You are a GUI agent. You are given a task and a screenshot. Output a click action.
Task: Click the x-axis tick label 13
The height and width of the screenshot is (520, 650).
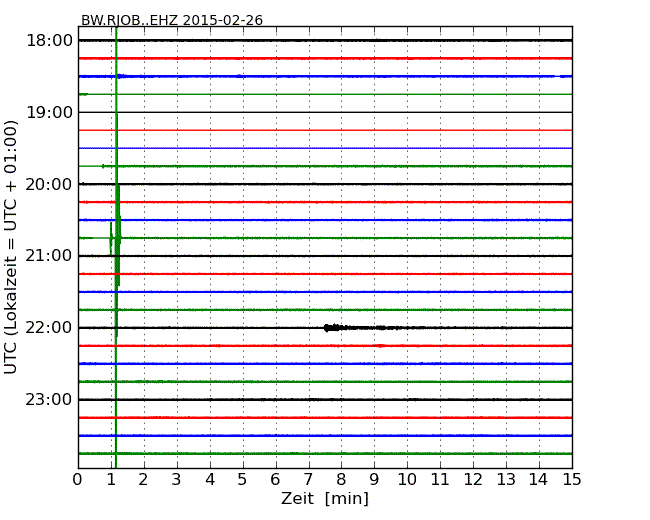[x=506, y=480]
